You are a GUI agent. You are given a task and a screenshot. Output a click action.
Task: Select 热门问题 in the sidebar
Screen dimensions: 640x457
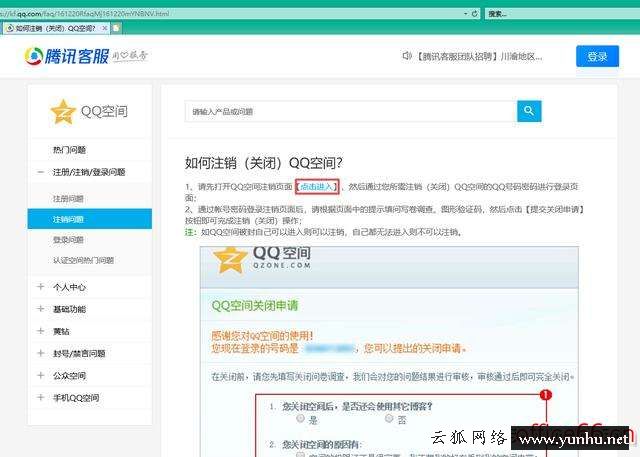pyautogui.click(x=69, y=150)
